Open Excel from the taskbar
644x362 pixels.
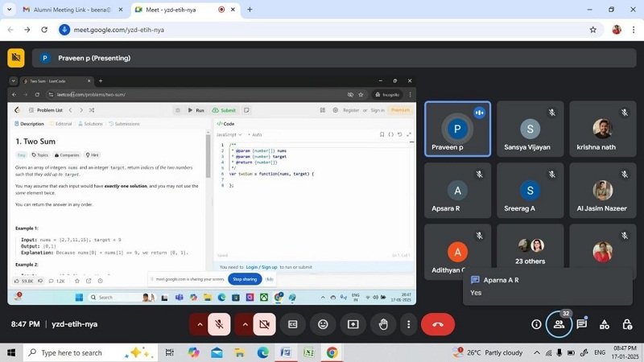click(x=309, y=352)
